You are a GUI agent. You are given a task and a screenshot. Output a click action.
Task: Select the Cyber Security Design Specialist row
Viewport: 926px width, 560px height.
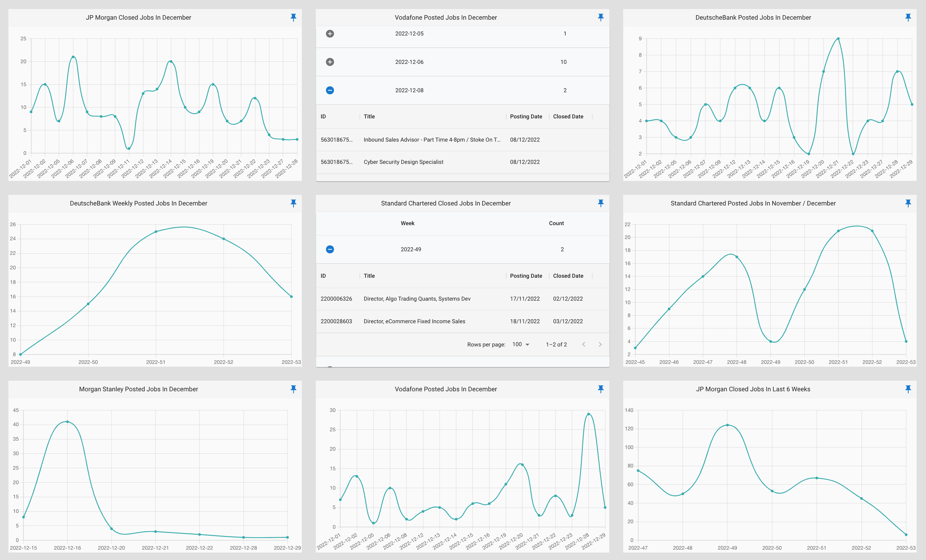tap(403, 162)
